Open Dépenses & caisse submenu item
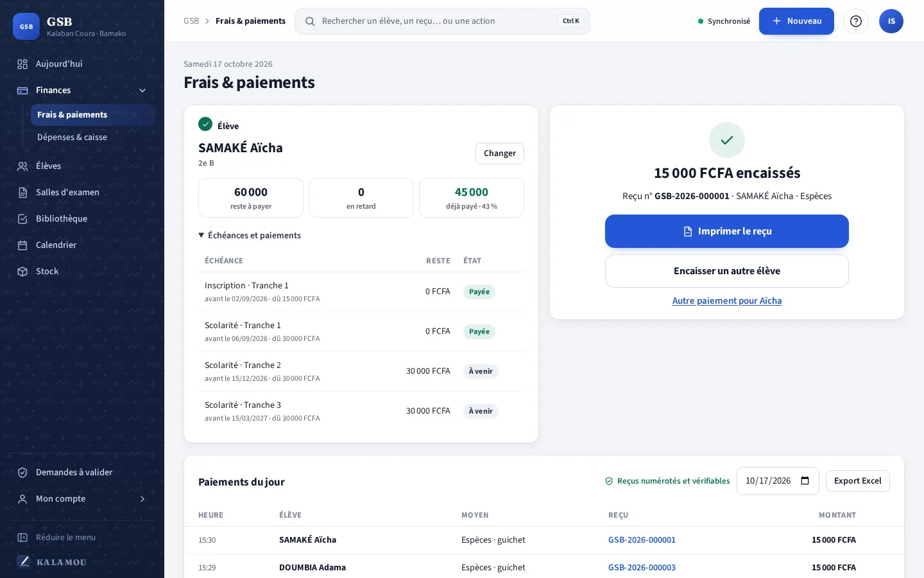Screen dimensions: 924x578 (93, 137)
